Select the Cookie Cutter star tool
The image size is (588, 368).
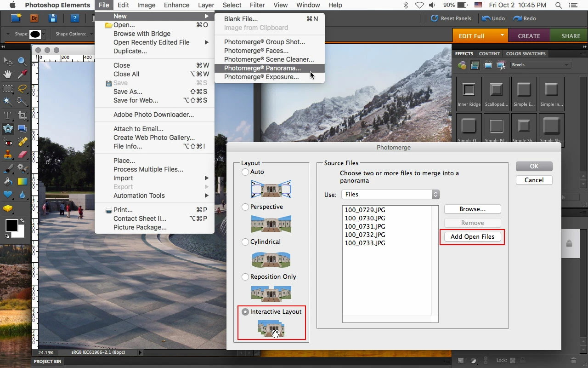(7, 129)
